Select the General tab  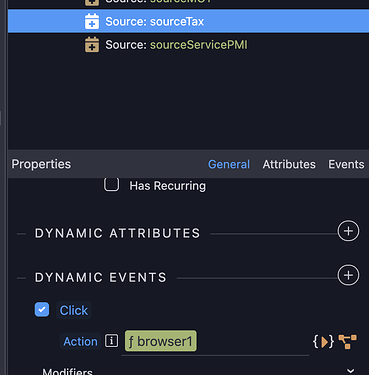click(x=229, y=164)
